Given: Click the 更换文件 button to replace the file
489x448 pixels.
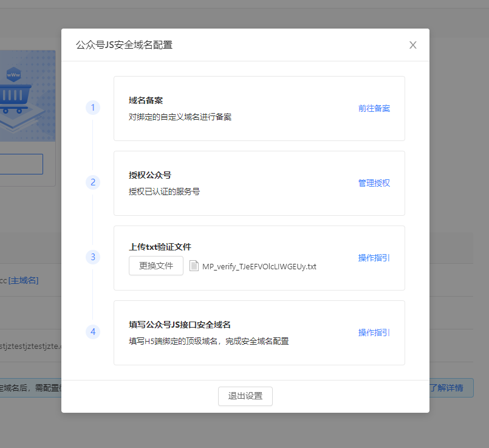Looking at the screenshot, I should pos(156,266).
